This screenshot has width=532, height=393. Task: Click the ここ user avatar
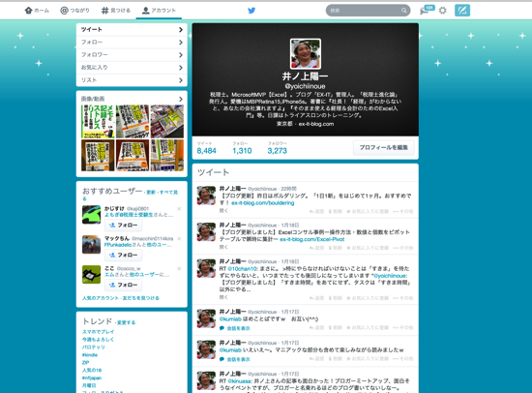point(91,274)
